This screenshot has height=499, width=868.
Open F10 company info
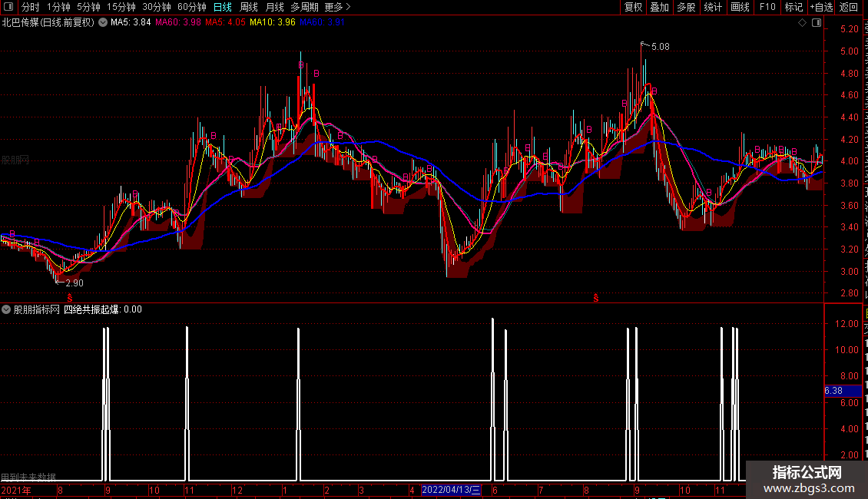click(767, 7)
